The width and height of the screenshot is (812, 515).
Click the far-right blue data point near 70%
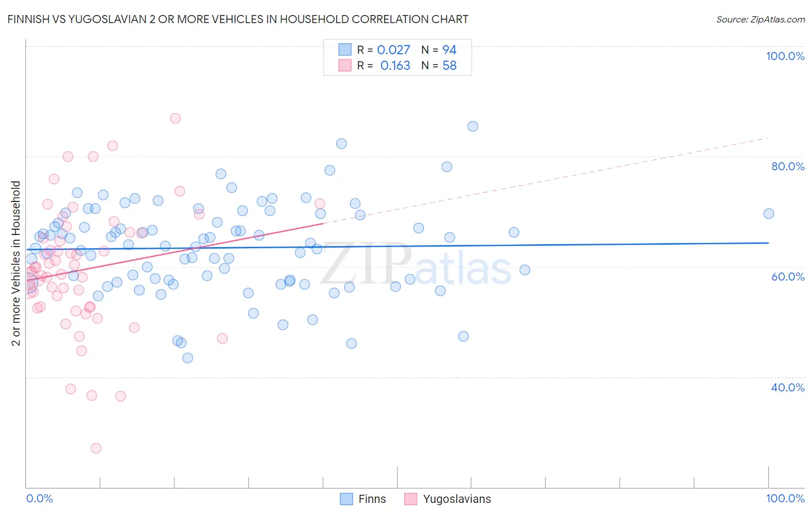pyautogui.click(x=769, y=214)
